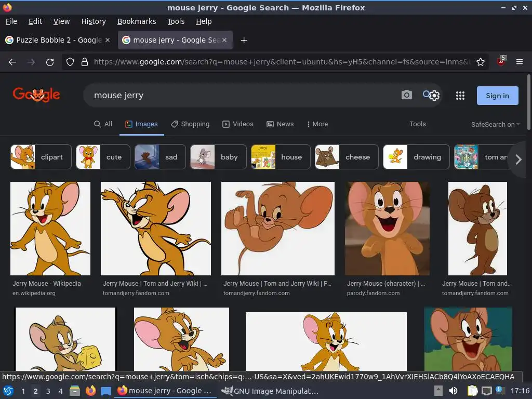Screen dimensions: 532x399
Task: Open the SafeSearch on dropdown
Action: [495, 125]
